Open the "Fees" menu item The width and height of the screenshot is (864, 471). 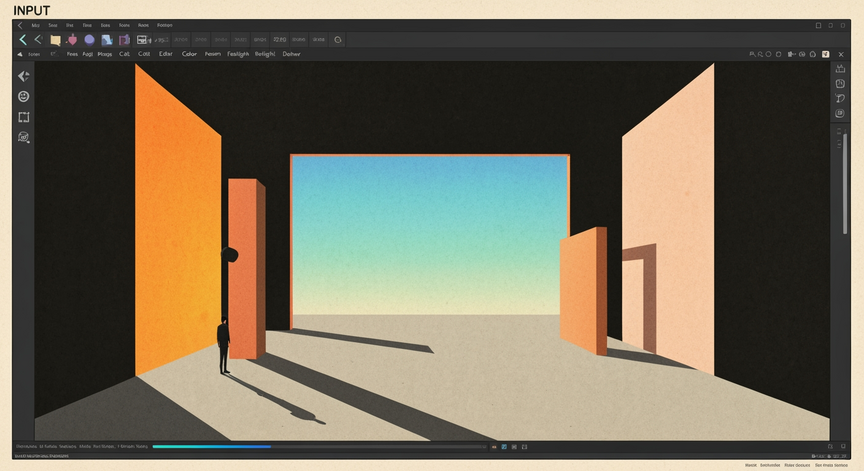tap(72, 54)
